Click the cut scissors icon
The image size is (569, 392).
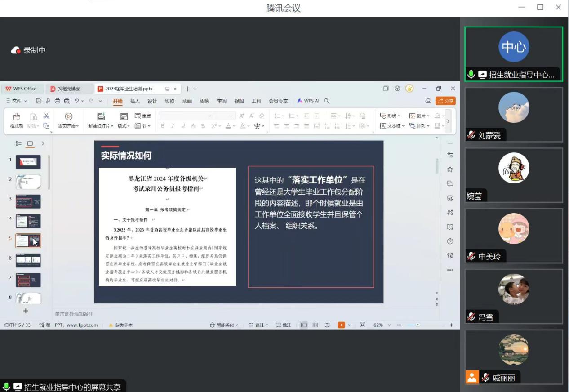[46, 116]
